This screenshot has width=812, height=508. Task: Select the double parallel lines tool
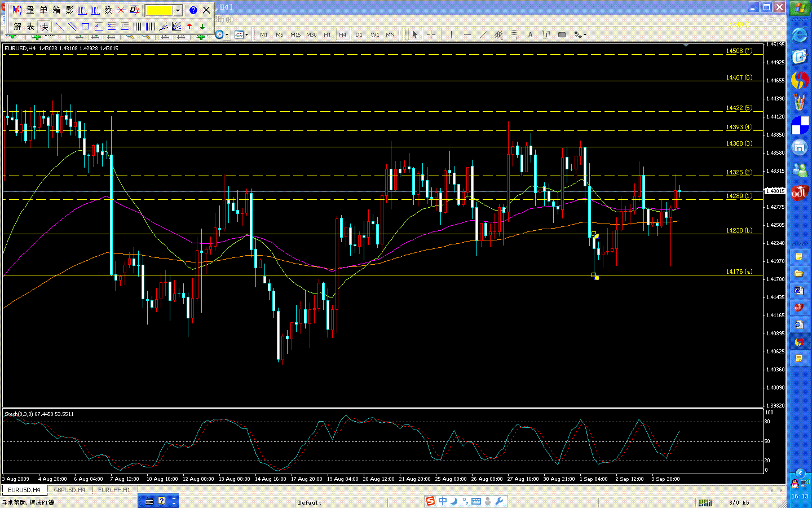(72, 27)
